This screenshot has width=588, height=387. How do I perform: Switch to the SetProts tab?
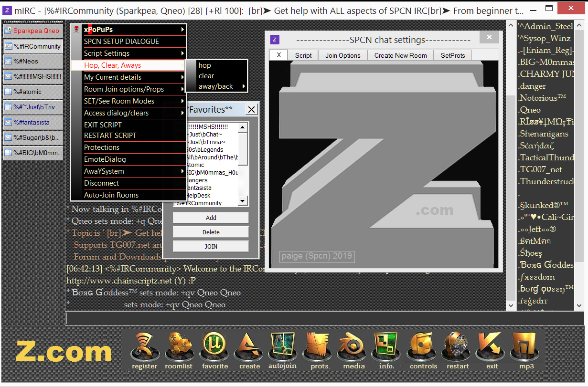point(453,55)
